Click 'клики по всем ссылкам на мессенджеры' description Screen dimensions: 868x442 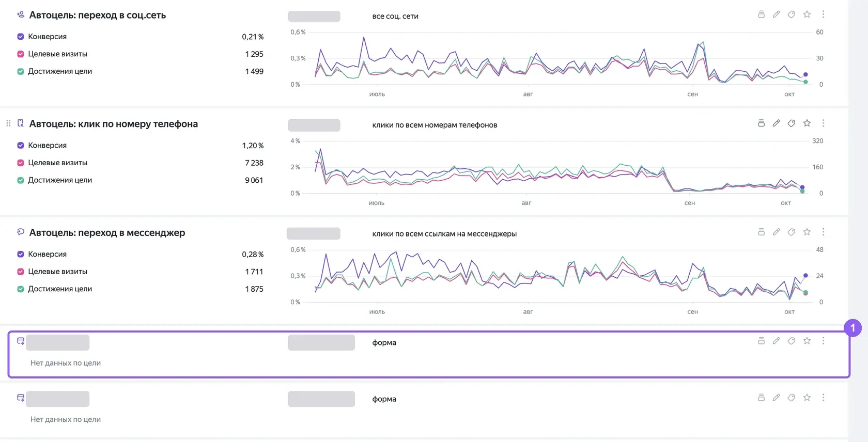click(444, 234)
